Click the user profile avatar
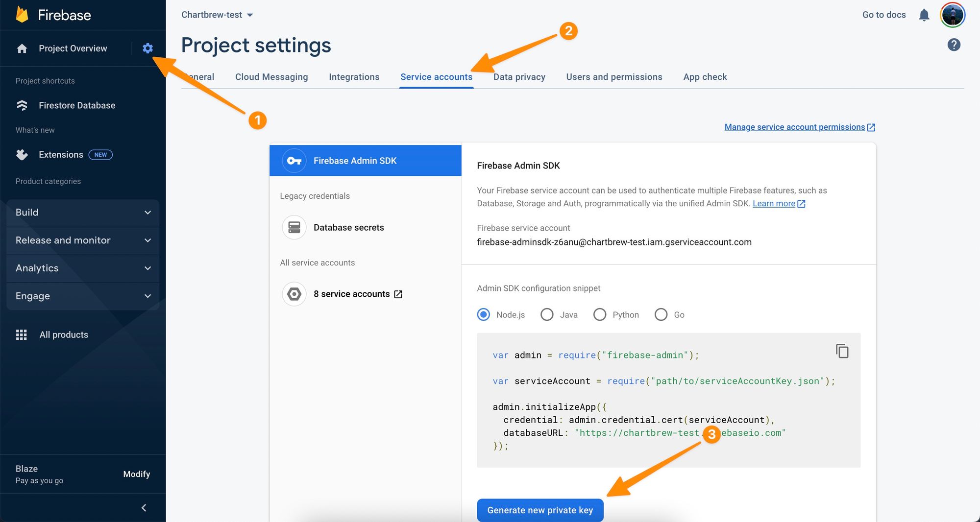The height and width of the screenshot is (522, 980). tap(952, 15)
